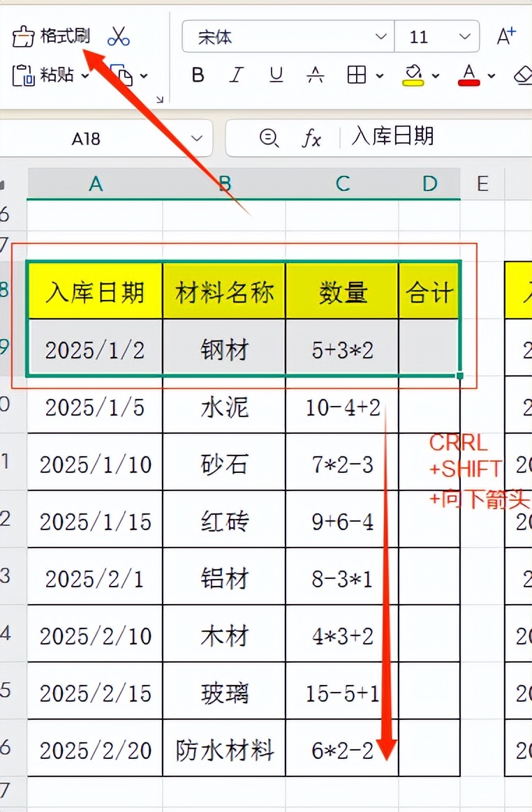Select cell 水泥

click(224, 405)
